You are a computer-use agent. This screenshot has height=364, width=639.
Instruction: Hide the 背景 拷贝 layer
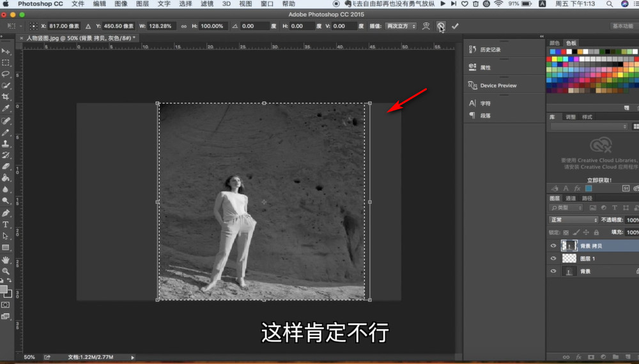click(x=553, y=245)
